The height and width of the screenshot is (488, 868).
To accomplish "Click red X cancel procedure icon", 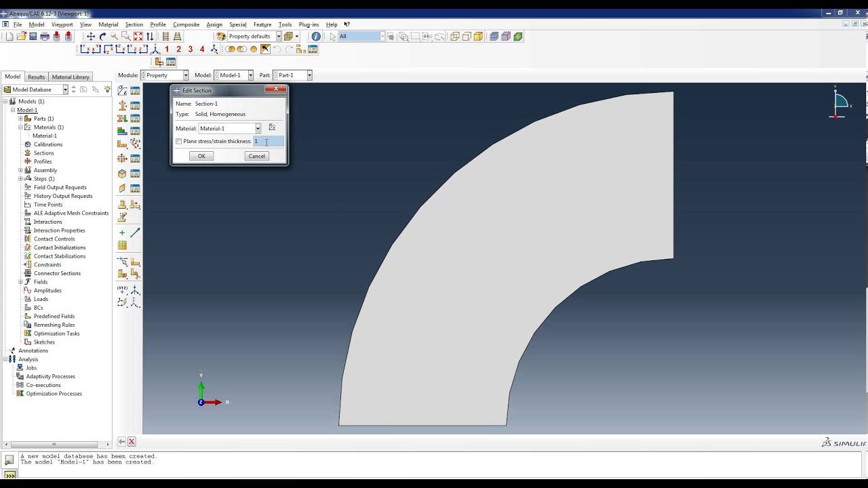I will (x=132, y=441).
